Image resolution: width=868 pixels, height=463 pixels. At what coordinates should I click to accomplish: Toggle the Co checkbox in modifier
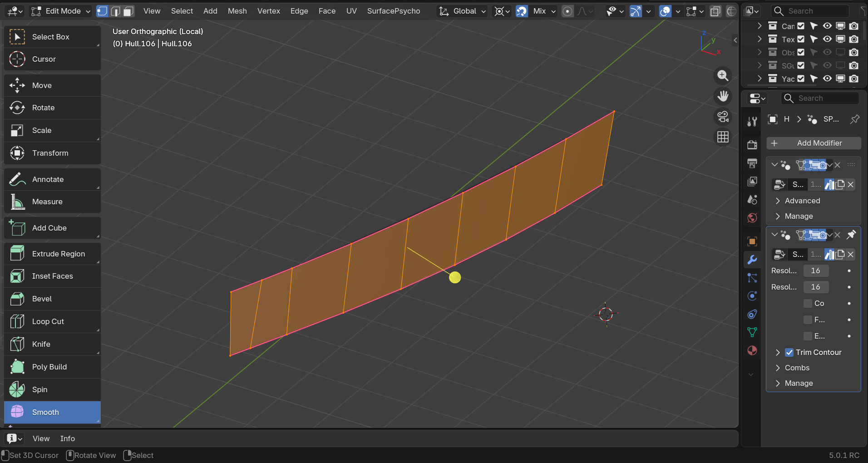pos(808,303)
